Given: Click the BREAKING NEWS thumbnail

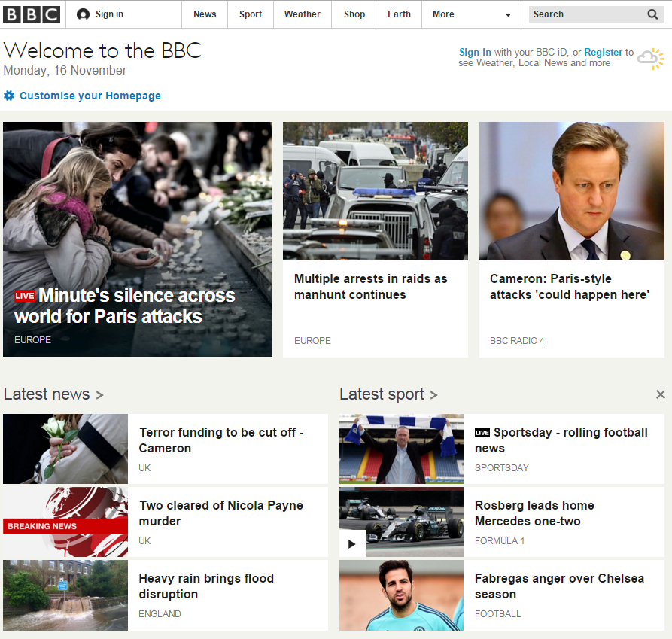Looking at the screenshot, I should point(65,522).
